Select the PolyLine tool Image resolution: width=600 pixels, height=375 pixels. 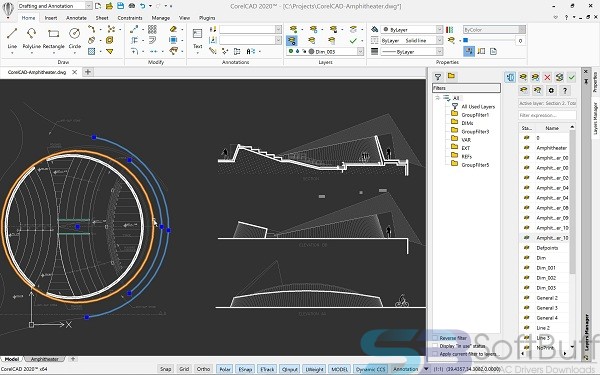(x=31, y=38)
